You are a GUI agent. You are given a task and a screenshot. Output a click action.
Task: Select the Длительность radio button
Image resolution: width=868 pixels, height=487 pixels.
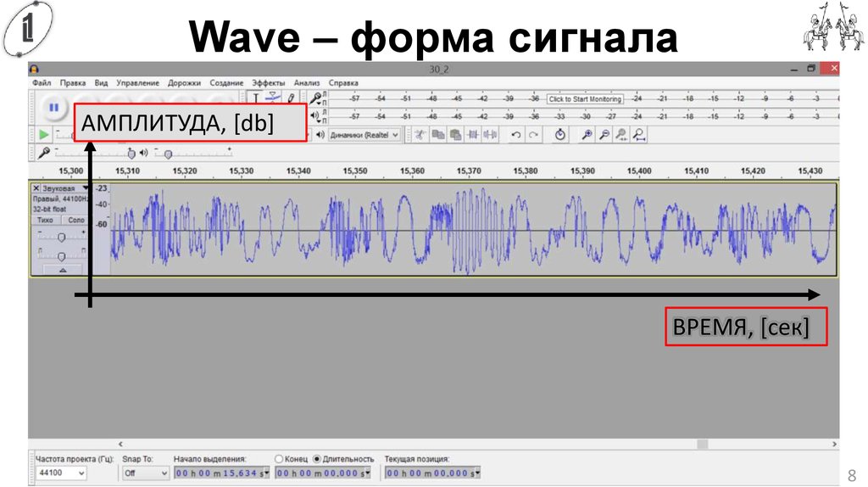click(317, 459)
